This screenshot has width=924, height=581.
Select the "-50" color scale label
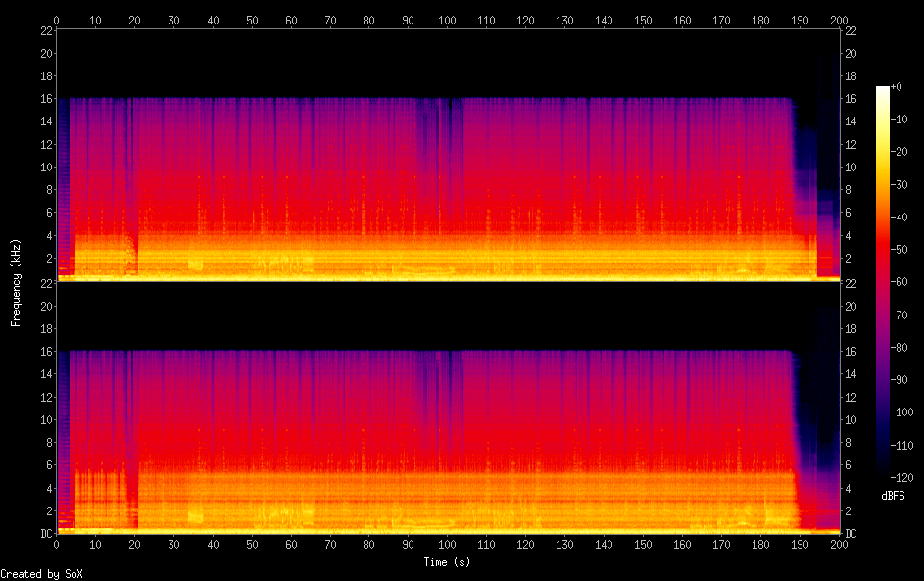(x=899, y=250)
